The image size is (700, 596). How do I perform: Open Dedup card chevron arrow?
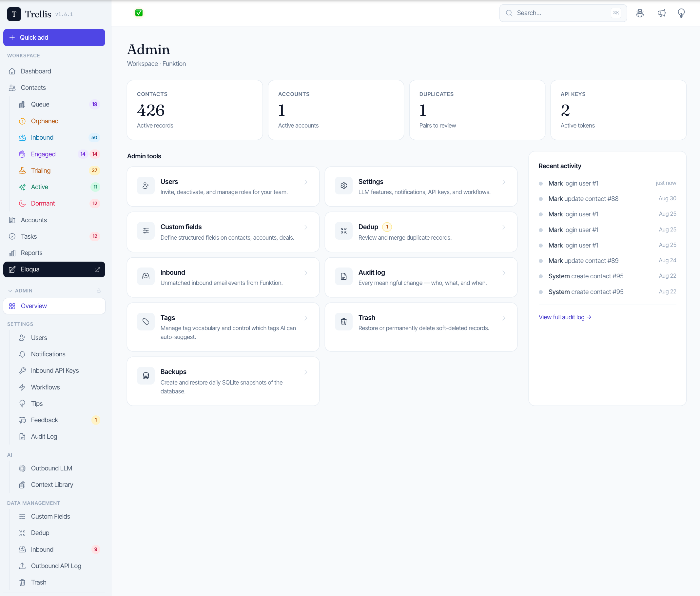[503, 228]
